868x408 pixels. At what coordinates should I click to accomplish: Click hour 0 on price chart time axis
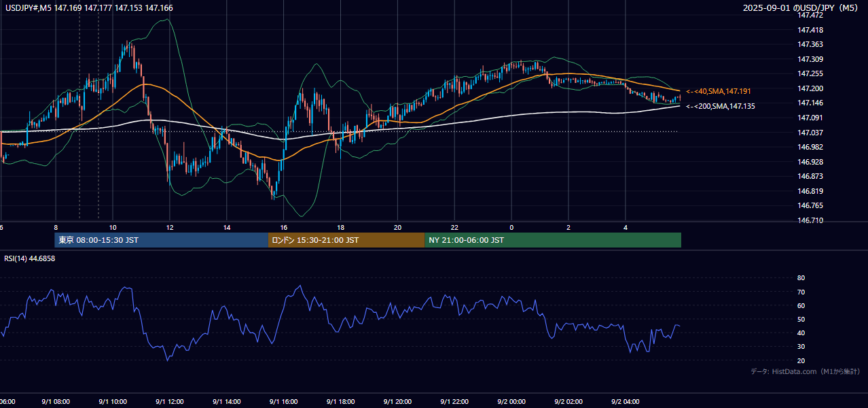[512, 228]
